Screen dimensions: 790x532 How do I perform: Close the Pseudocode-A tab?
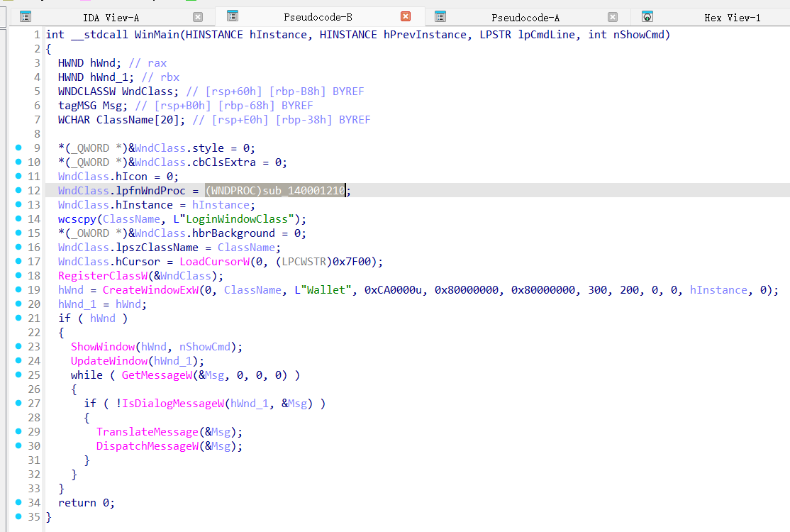coord(613,17)
